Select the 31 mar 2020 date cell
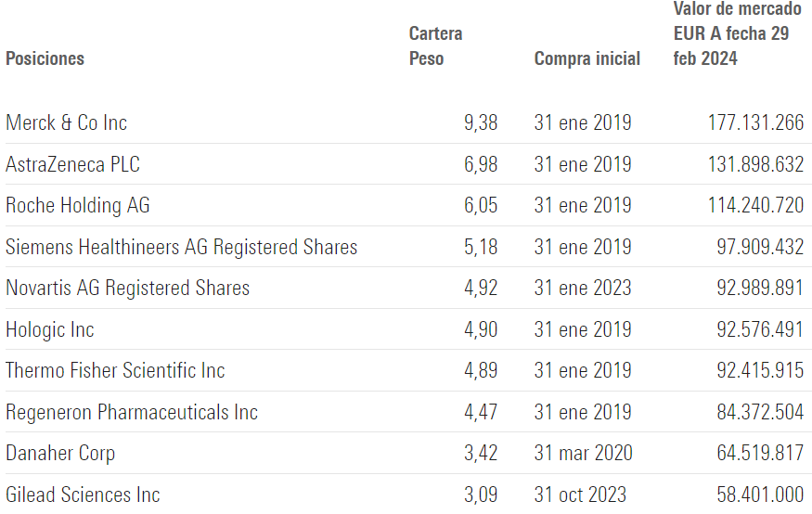Image resolution: width=812 pixels, height=514 pixels. 583,454
